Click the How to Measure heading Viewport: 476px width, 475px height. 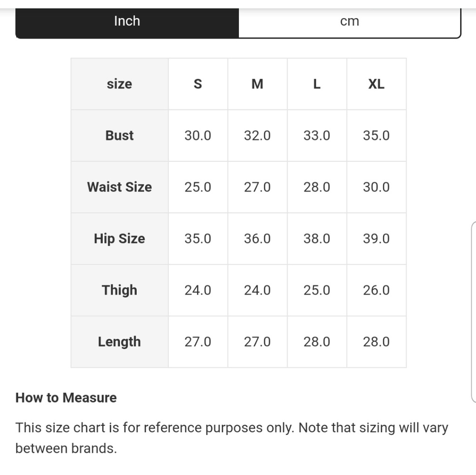[x=66, y=397]
